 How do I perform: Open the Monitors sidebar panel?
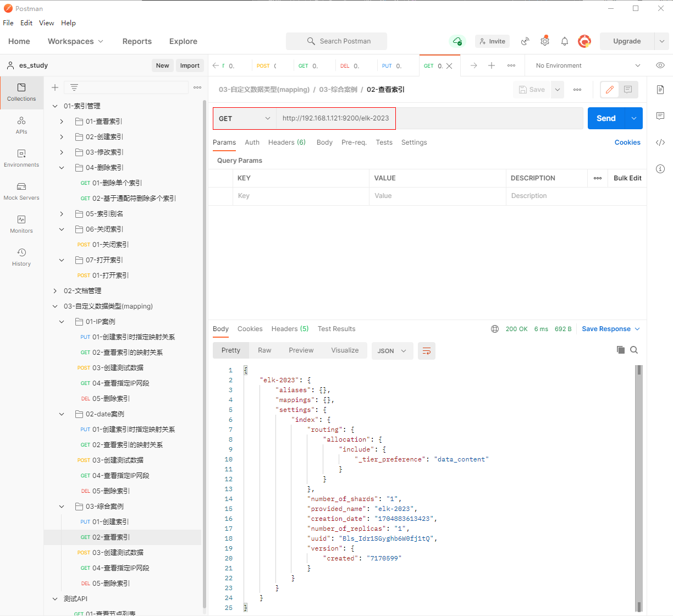point(21,224)
